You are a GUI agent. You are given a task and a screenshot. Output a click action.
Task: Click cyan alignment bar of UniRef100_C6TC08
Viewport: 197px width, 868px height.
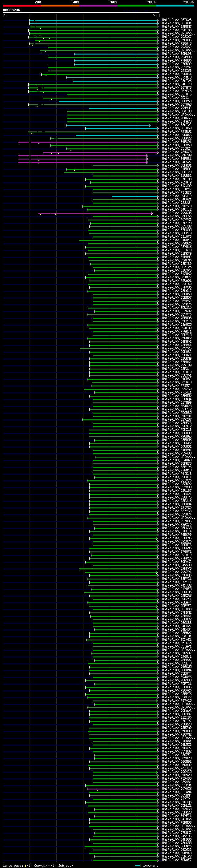point(94,20)
